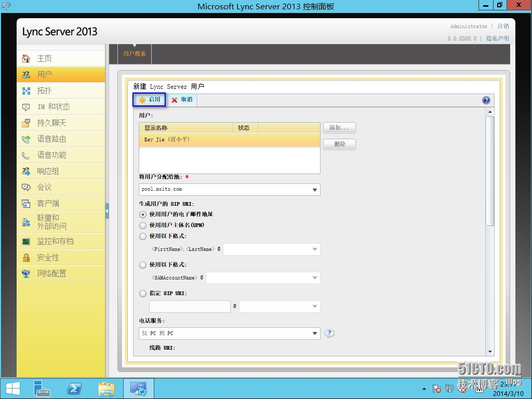Click the 状态 column header
The width and height of the screenshot is (532, 399).
pyautogui.click(x=245, y=128)
